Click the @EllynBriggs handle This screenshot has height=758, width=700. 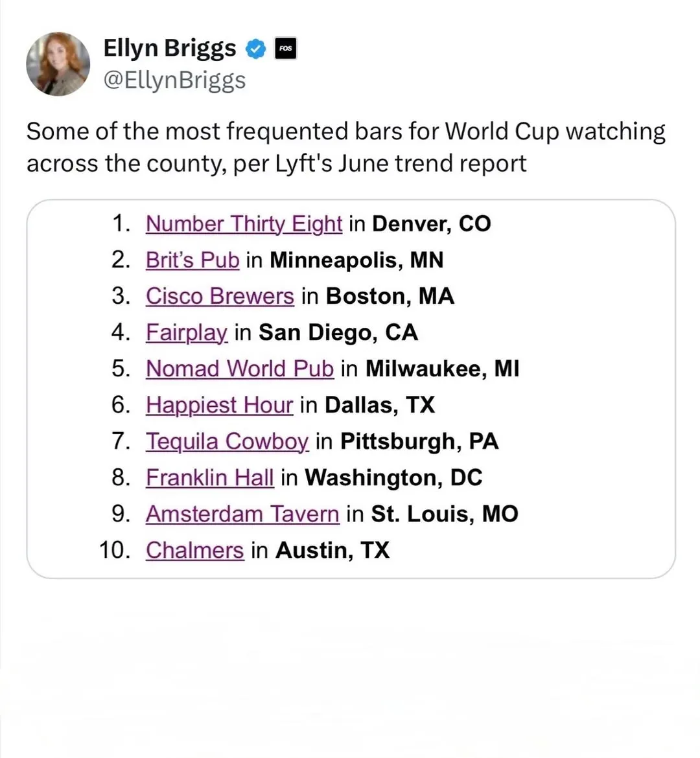pos(174,80)
